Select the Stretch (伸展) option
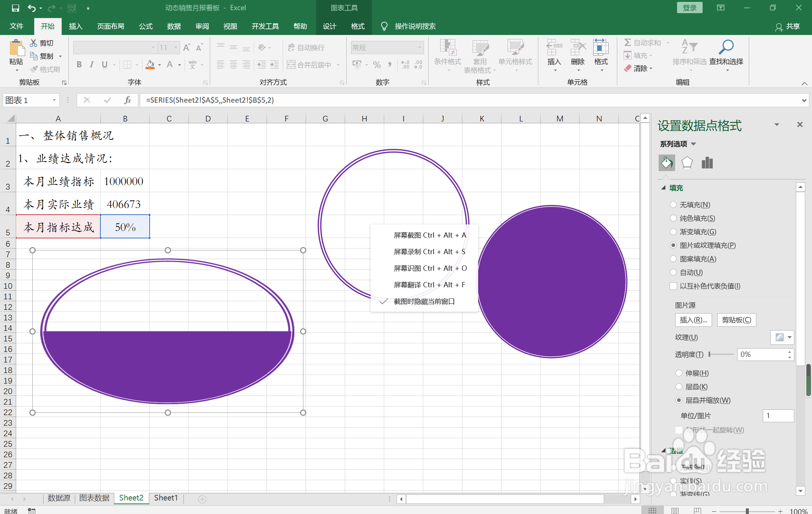Image resolution: width=812 pixels, height=514 pixels. coord(679,373)
